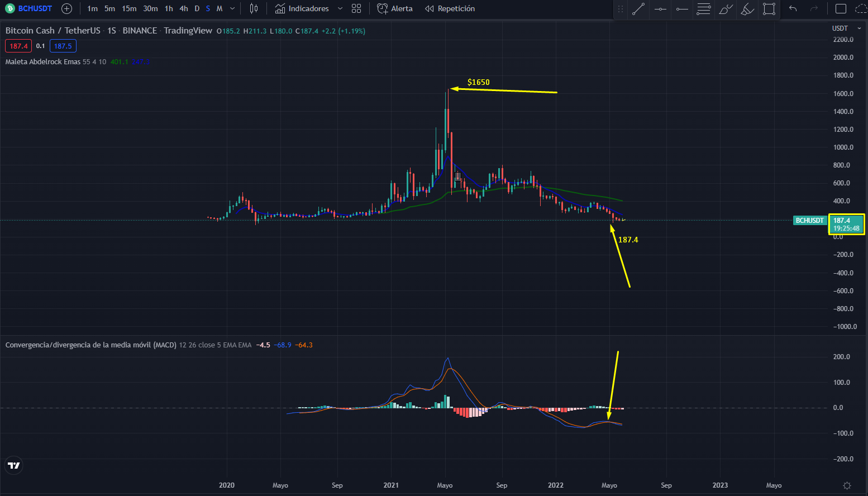Set chart interval to D (daily)
The width and height of the screenshot is (868, 496).
point(197,8)
